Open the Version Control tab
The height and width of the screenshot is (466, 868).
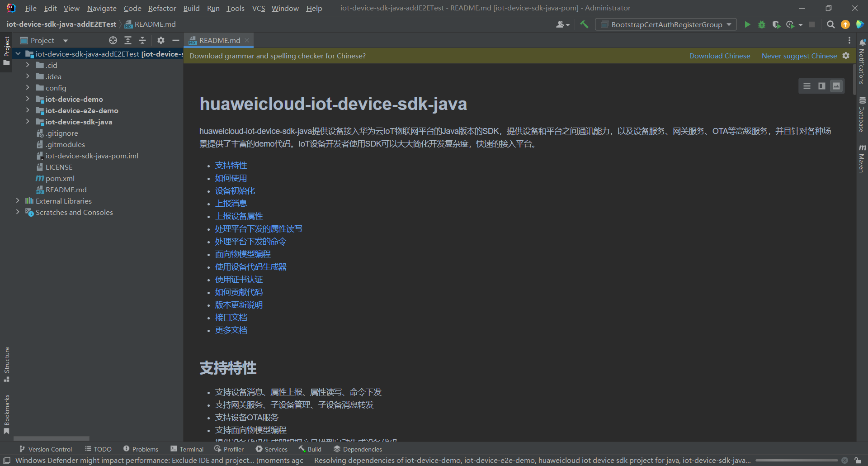click(x=46, y=449)
